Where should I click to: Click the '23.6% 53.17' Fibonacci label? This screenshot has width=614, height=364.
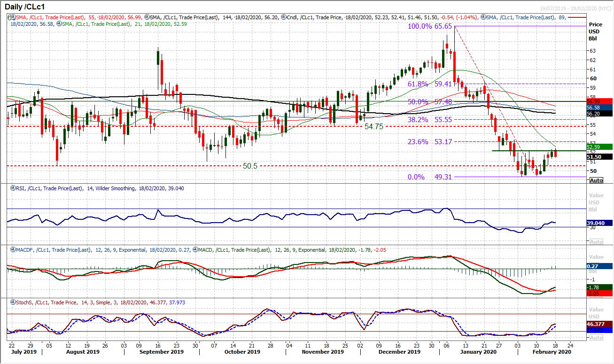click(x=429, y=141)
